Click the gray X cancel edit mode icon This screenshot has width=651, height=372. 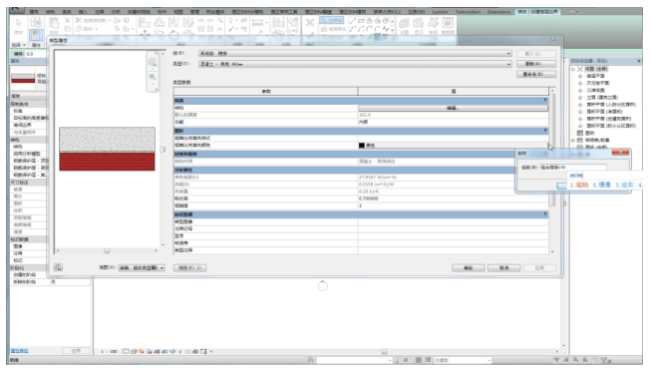(x=310, y=22)
